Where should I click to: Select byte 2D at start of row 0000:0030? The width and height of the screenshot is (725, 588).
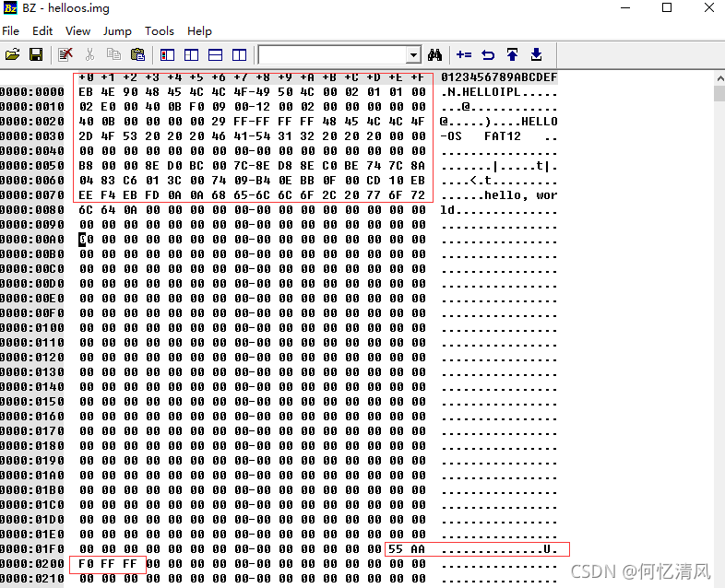pos(86,136)
